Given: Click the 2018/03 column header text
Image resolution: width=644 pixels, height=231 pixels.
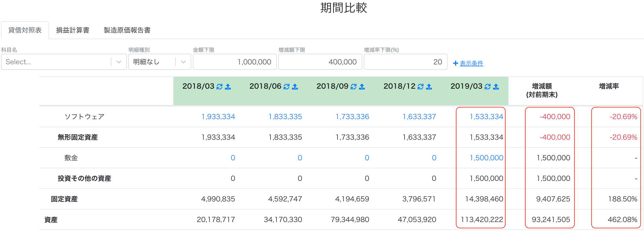Looking at the screenshot, I should [x=198, y=86].
